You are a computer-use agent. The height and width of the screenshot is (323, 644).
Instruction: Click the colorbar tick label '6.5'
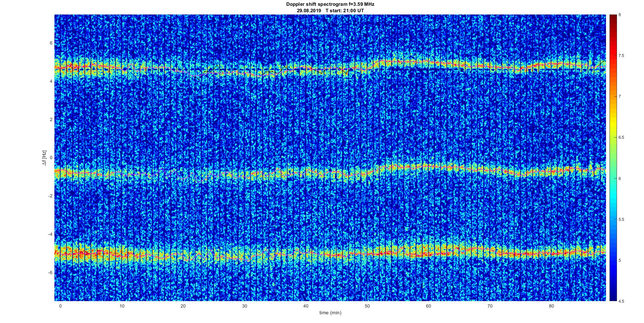tap(621, 138)
